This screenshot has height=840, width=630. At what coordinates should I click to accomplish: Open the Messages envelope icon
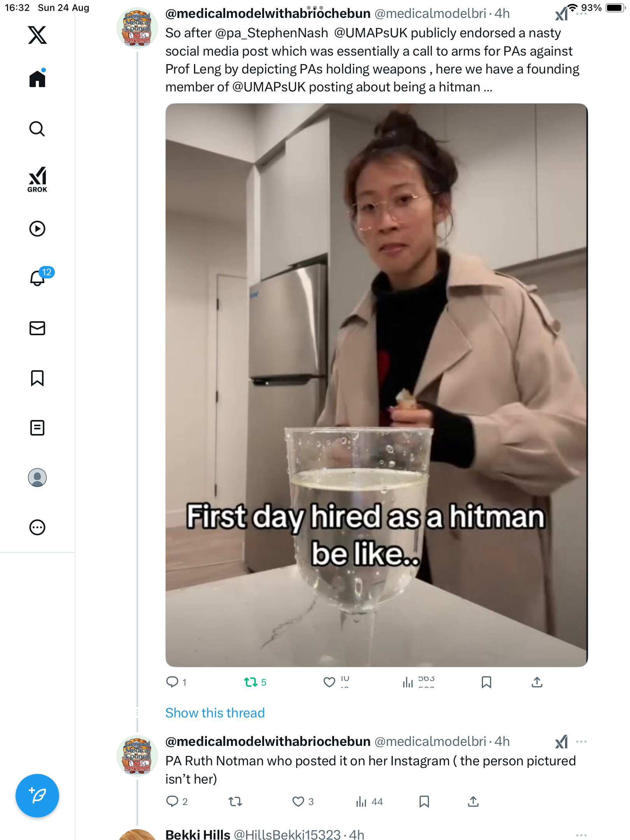click(37, 328)
